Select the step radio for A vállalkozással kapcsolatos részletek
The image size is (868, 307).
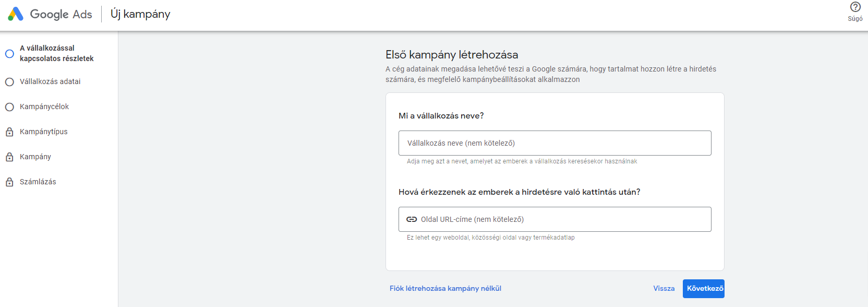[x=9, y=54]
